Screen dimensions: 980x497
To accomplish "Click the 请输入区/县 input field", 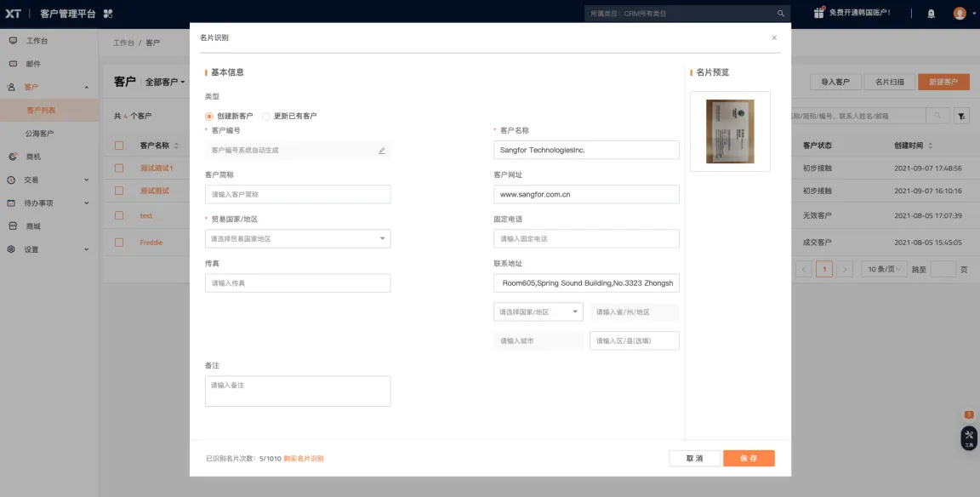I will click(635, 340).
